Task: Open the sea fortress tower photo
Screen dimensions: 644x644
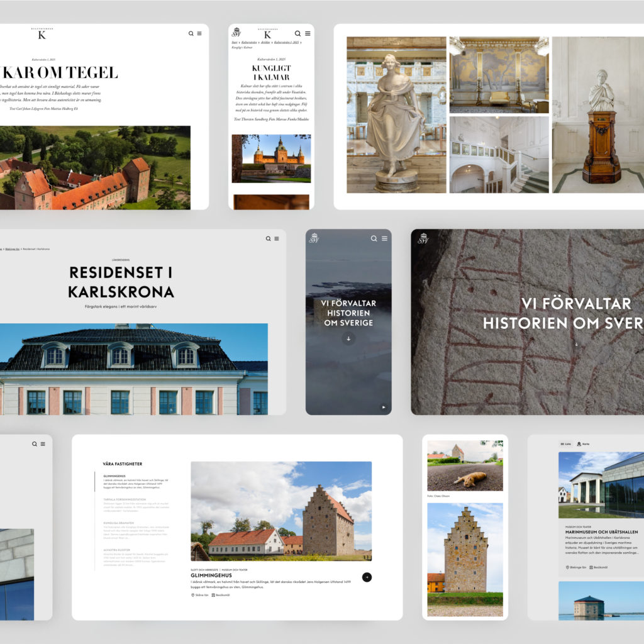Action: coord(601,601)
